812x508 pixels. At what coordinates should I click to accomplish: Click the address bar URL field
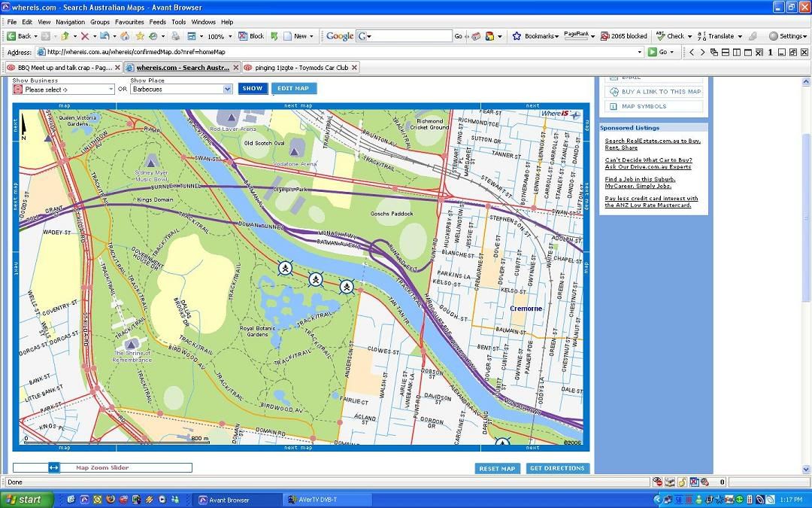339,52
